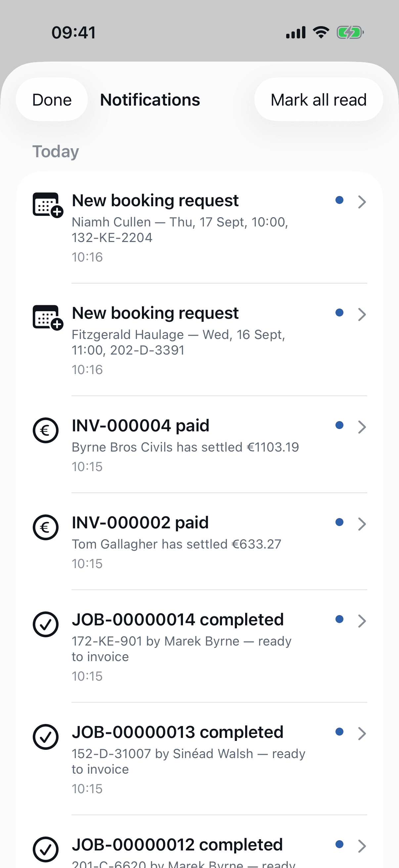Tap the Today section header
Screen dimensions: 399x868
tap(56, 152)
